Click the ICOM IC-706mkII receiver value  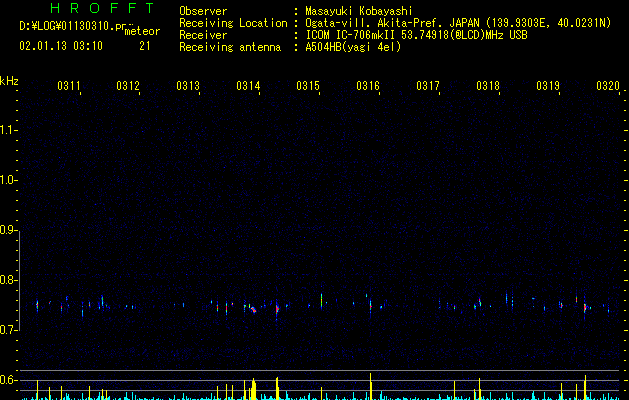point(416,35)
